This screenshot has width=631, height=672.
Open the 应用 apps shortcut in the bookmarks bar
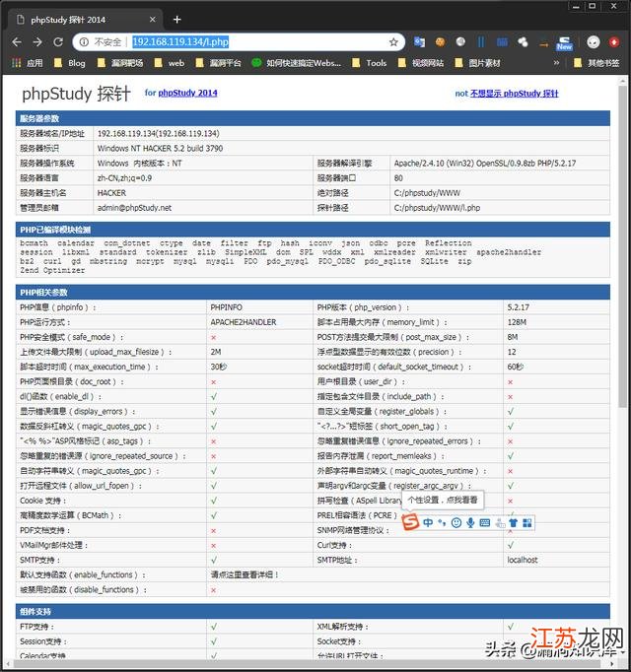coord(27,63)
